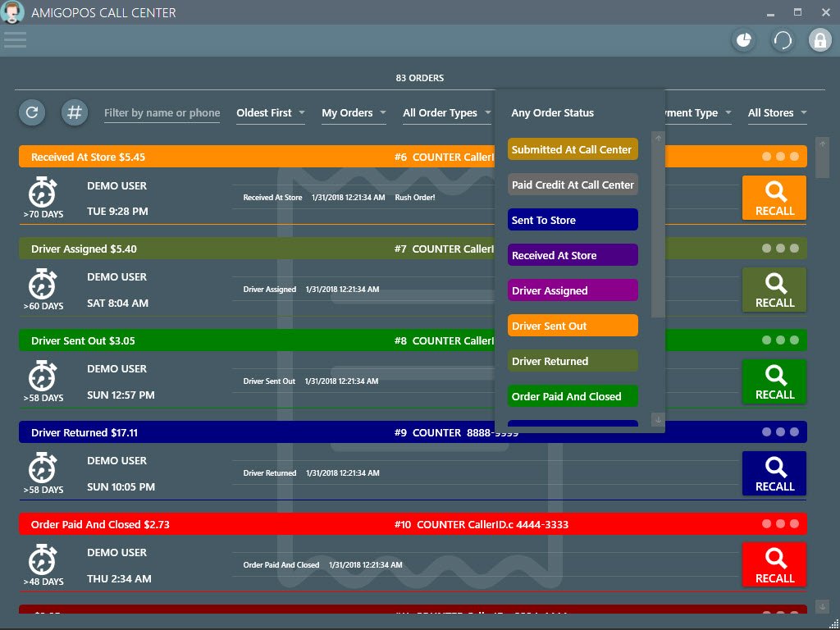Image resolution: width=840 pixels, height=630 pixels.
Task: Click the refresh orders icon
Action: [32, 112]
